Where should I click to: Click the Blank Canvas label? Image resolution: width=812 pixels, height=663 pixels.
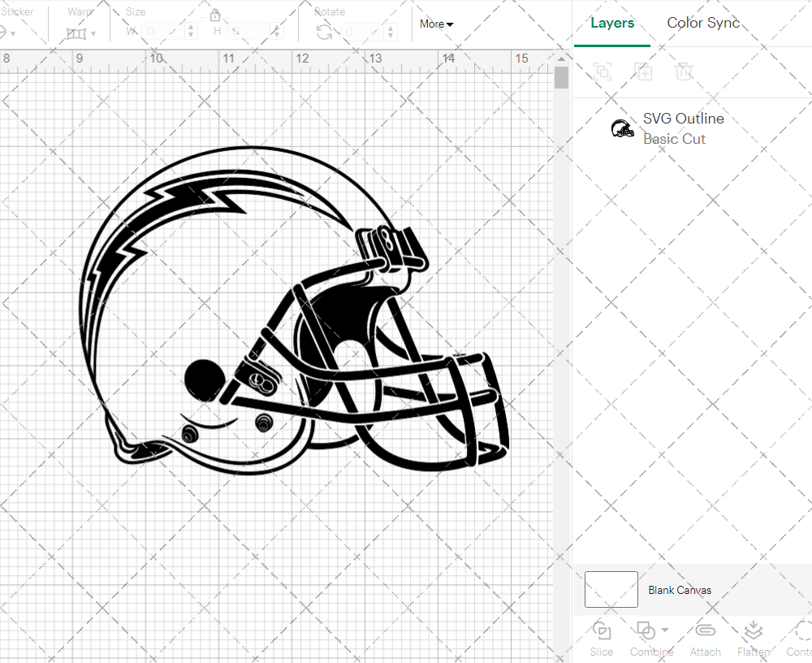click(x=680, y=590)
